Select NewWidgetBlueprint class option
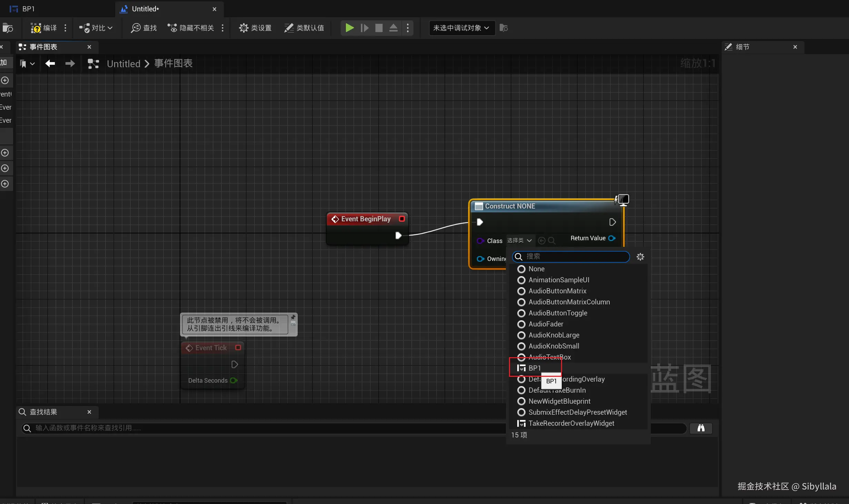 tap(559, 401)
